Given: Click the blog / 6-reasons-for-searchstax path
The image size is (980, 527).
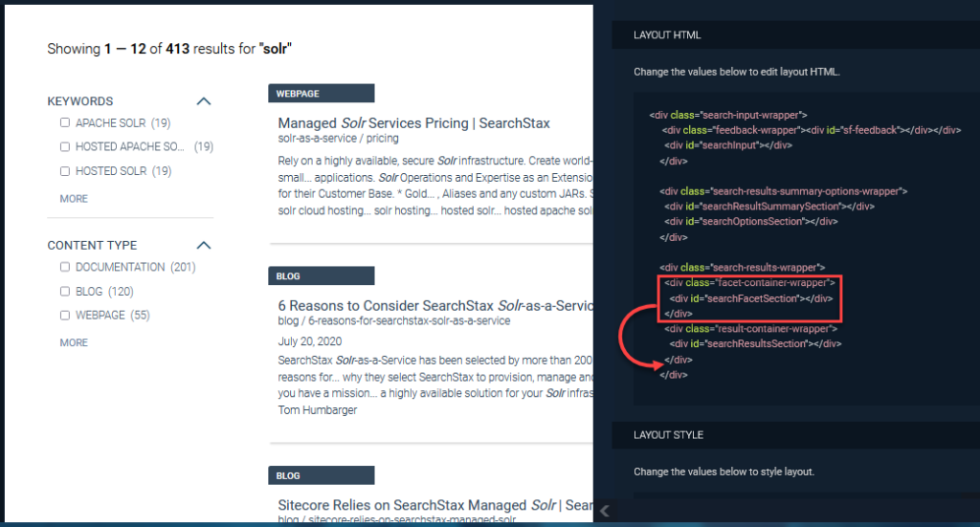Looking at the screenshot, I should coord(393,321).
